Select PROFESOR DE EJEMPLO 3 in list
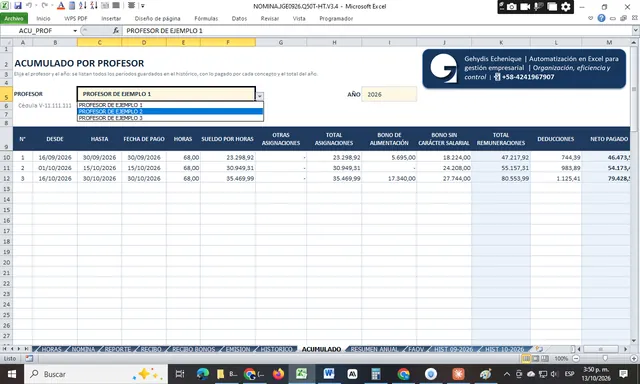This screenshot has width=640, height=384. click(x=170, y=118)
